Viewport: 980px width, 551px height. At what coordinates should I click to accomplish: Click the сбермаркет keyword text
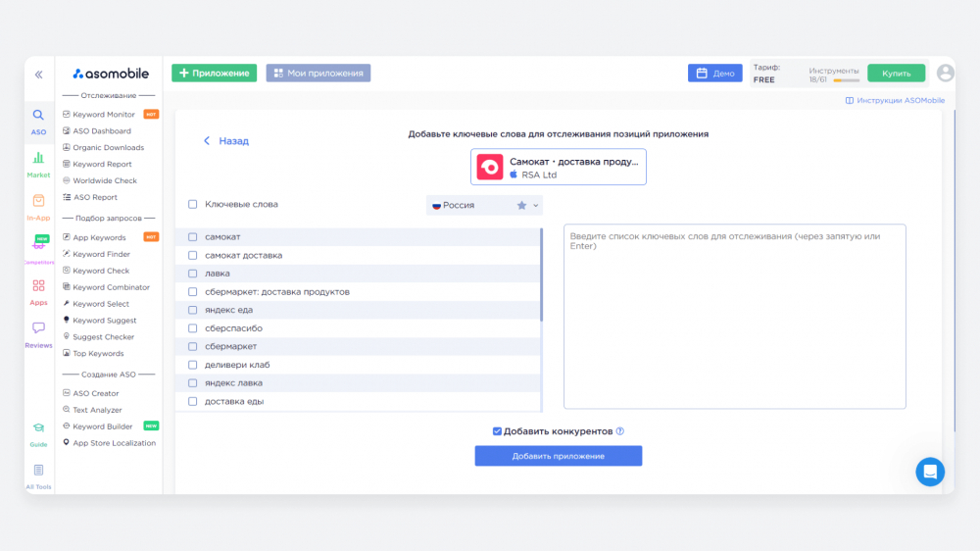(x=230, y=346)
